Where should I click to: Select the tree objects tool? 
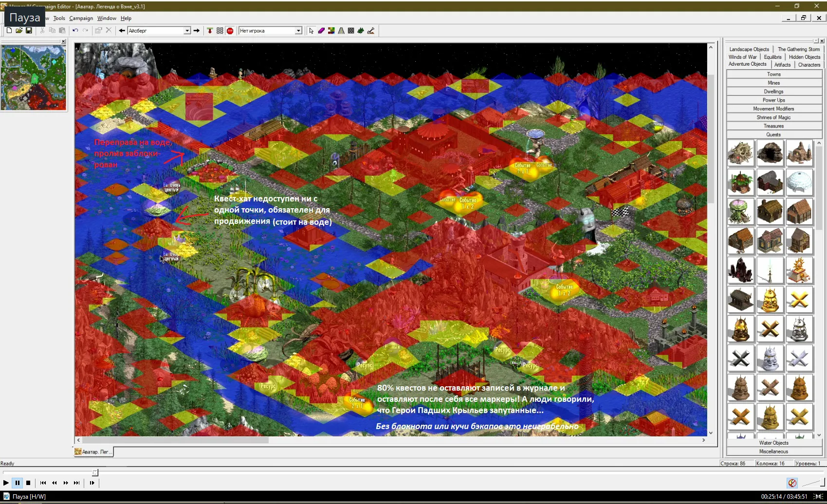click(361, 31)
